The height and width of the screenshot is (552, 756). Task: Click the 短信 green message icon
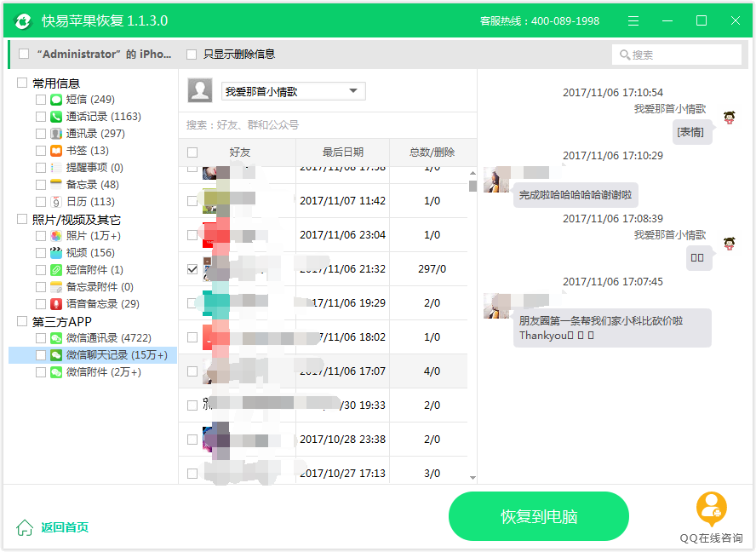point(56,100)
